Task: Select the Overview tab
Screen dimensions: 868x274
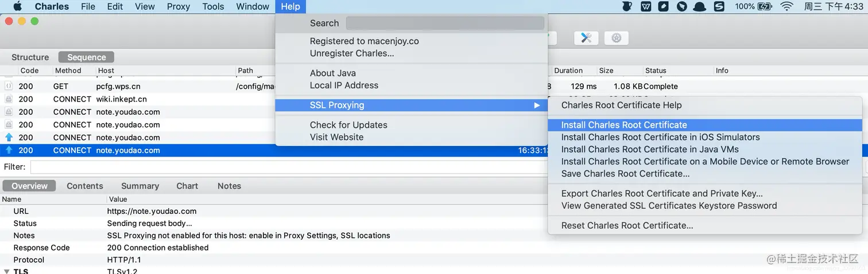Action: (x=29, y=186)
